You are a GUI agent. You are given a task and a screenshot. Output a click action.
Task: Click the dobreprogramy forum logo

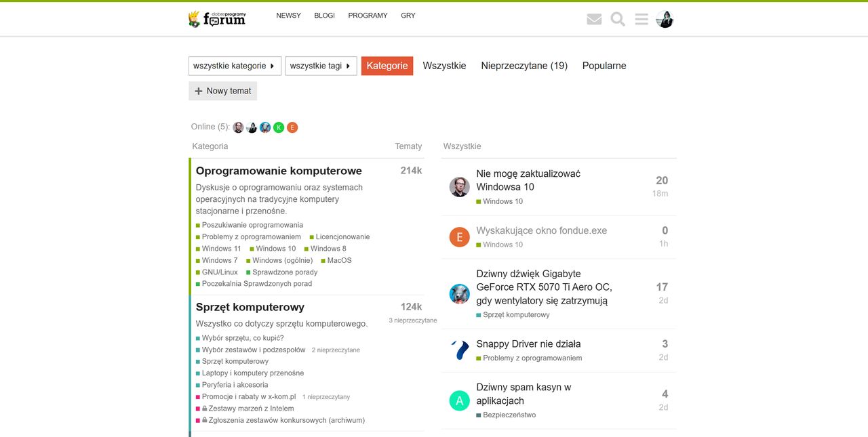pos(217,18)
